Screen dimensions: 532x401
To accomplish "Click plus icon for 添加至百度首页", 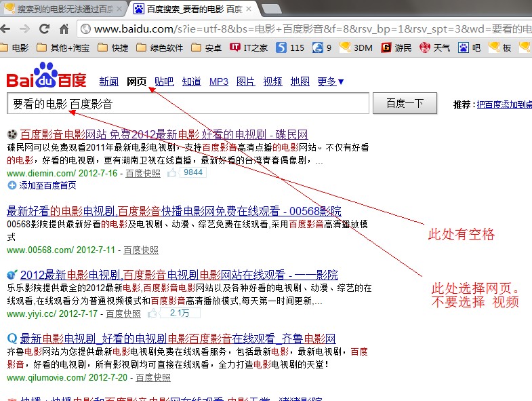I will click(12, 185).
